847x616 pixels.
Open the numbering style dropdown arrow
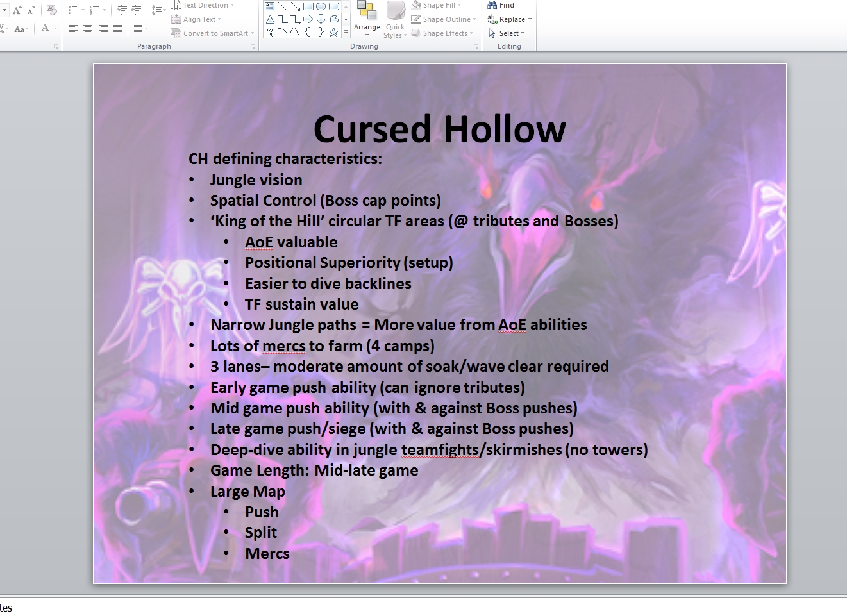[104, 10]
